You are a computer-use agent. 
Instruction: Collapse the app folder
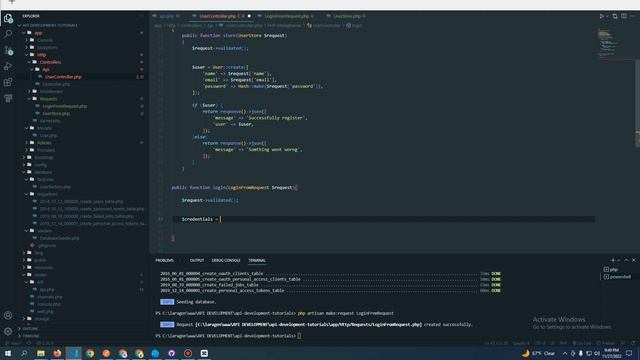tap(38, 33)
